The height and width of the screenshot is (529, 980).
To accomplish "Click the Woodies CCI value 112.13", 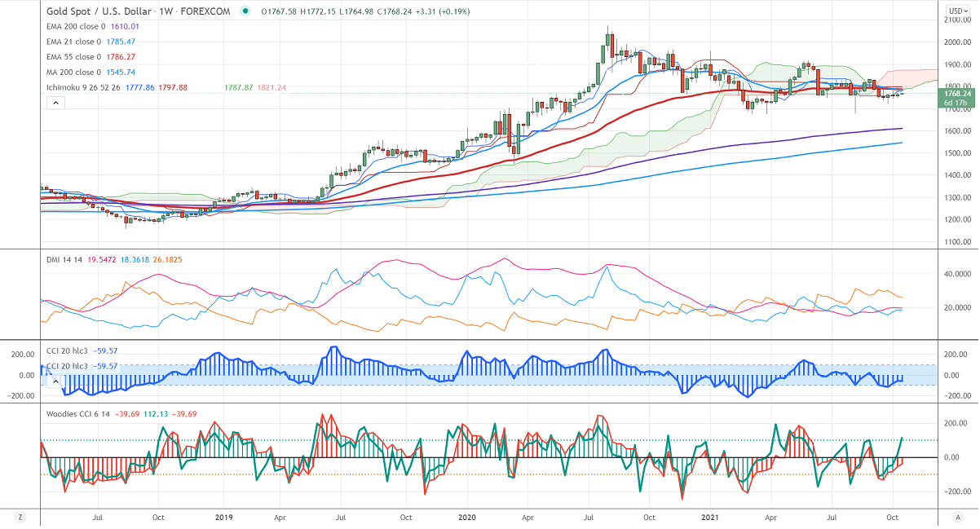I will point(156,413).
